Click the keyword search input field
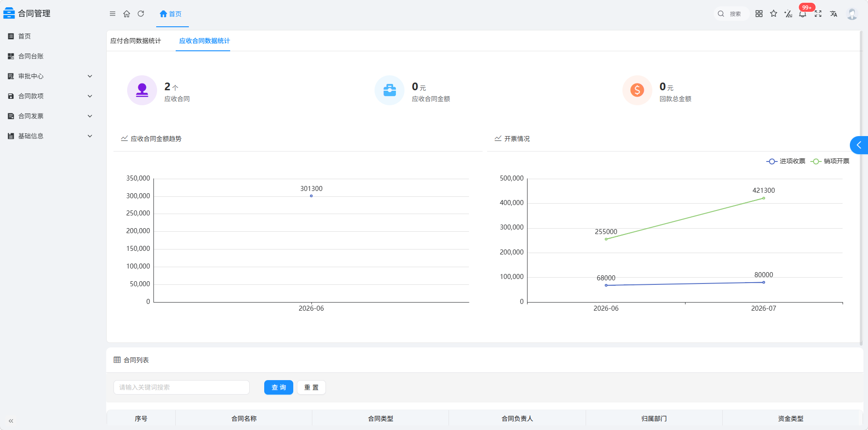This screenshot has width=868, height=430. pyautogui.click(x=182, y=387)
